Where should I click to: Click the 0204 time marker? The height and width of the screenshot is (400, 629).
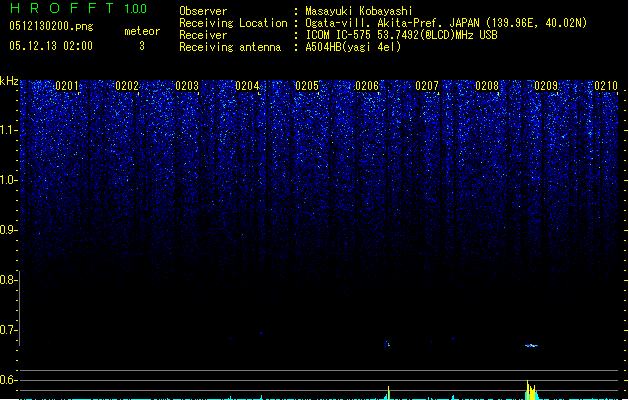(247, 86)
